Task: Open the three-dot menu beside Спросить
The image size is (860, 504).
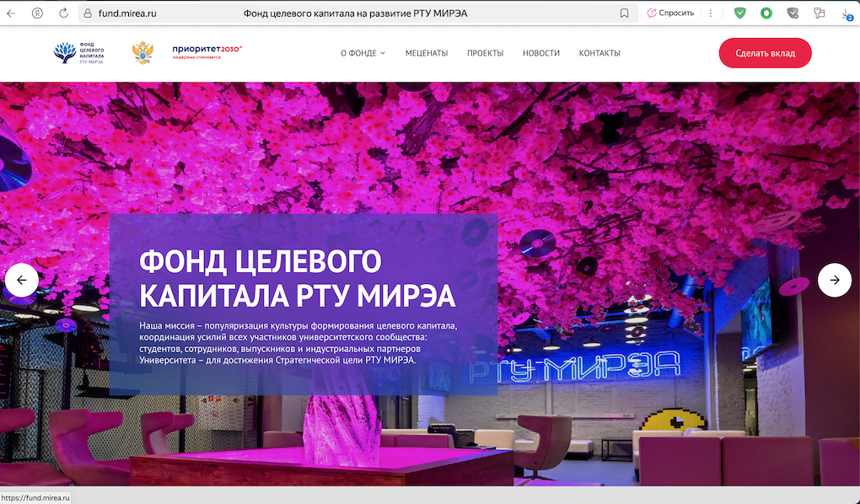Action: click(711, 13)
